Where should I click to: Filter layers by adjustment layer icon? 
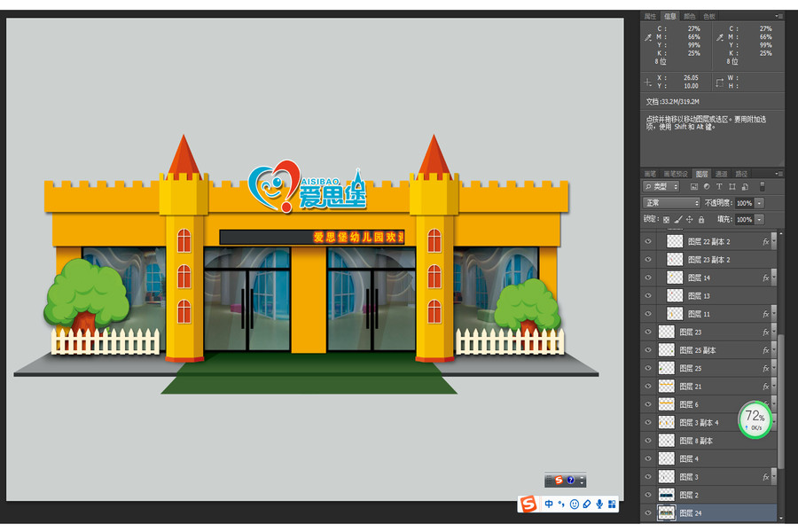[707, 187]
